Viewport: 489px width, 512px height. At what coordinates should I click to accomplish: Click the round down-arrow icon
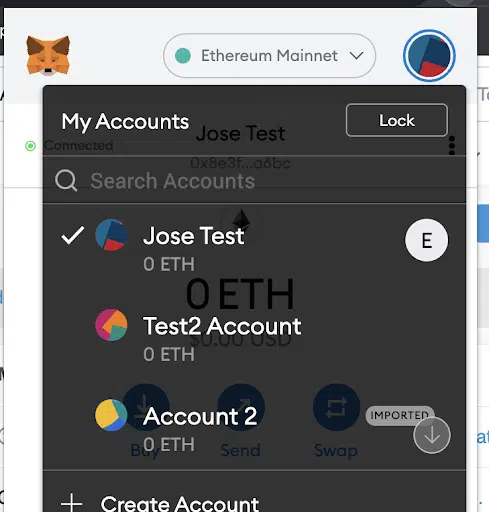[x=432, y=435]
